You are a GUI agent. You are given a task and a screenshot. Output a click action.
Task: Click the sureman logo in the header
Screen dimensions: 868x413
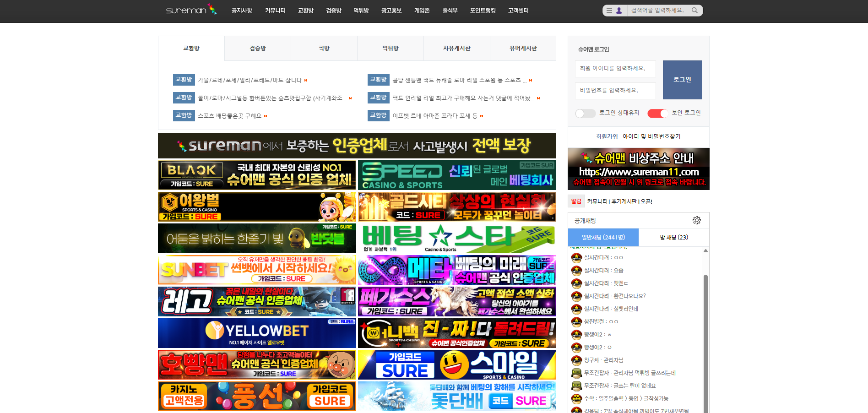coord(191,10)
